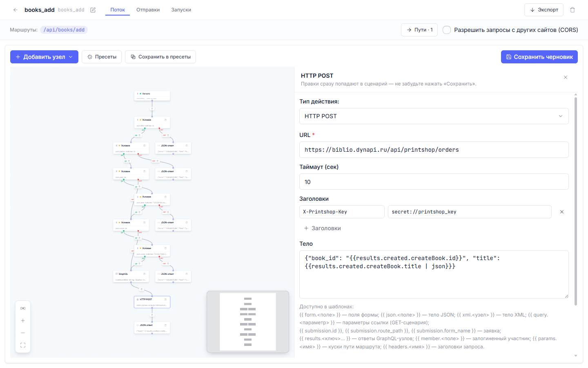
Task: Edit the secret://printshop_key header value
Action: 470,212
